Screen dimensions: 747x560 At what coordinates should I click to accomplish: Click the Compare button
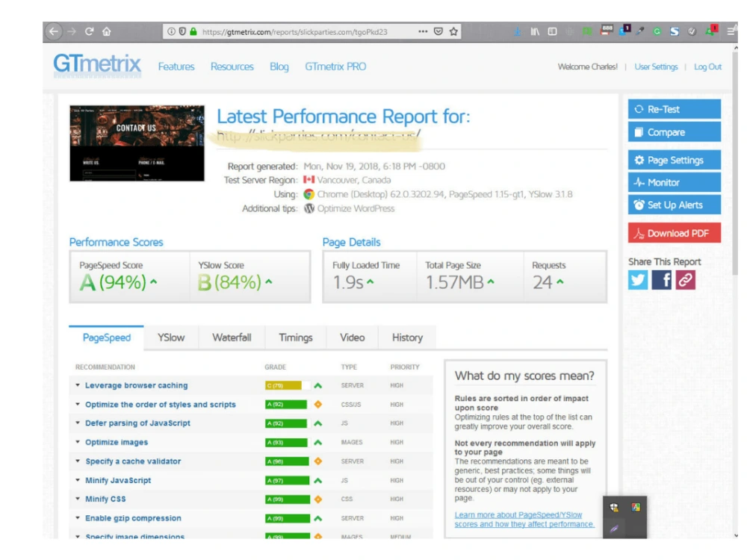click(674, 132)
